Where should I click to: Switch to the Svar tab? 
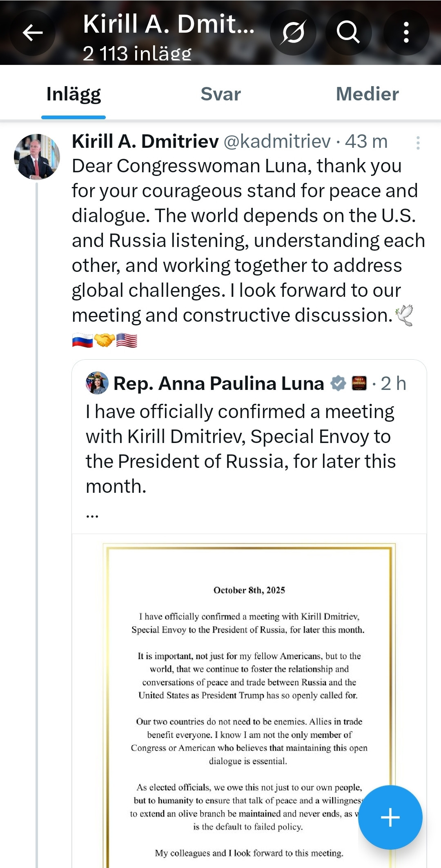pyautogui.click(x=220, y=94)
